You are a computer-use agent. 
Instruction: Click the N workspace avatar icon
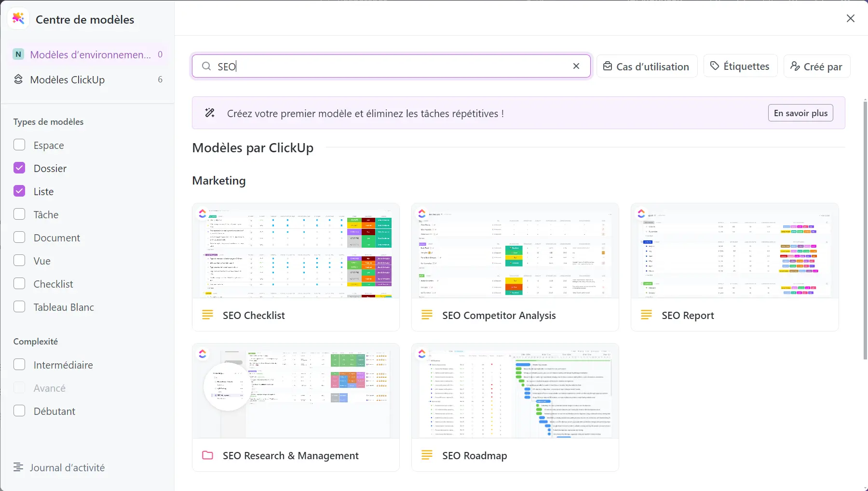[x=18, y=54]
